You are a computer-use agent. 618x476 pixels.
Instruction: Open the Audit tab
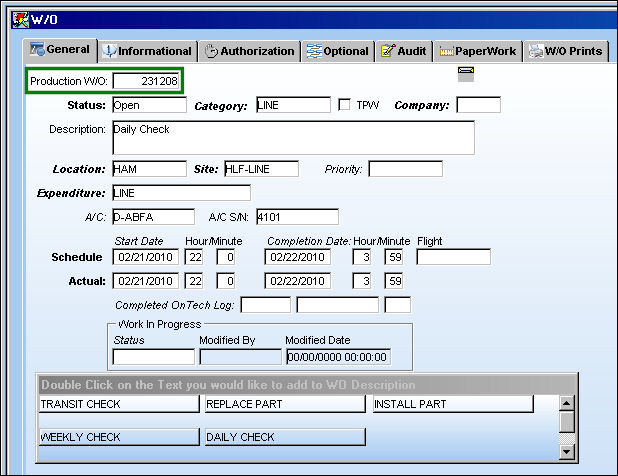(x=404, y=51)
